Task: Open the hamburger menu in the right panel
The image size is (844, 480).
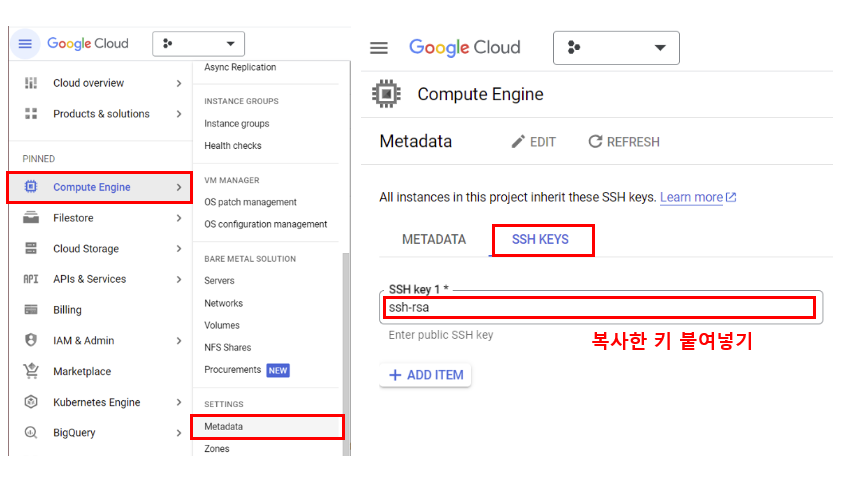Action: [379, 48]
